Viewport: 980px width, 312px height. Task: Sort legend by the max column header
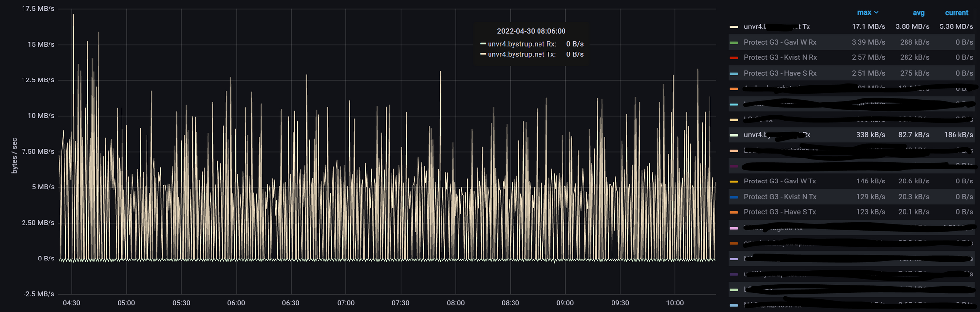864,13
